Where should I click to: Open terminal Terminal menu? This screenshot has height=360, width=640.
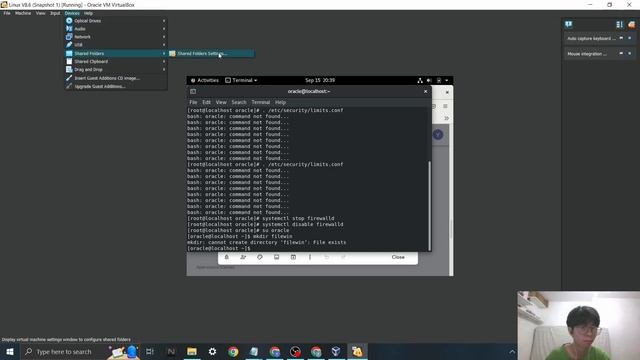click(260, 102)
